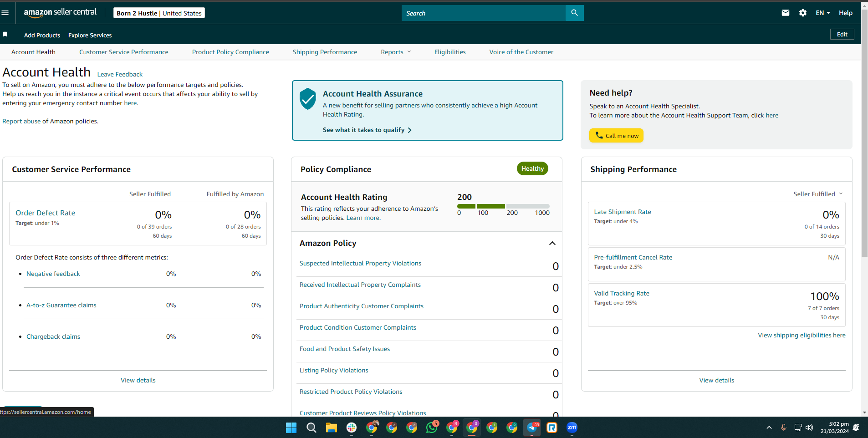Open the Born 2 Hustle account switcher

(159, 13)
